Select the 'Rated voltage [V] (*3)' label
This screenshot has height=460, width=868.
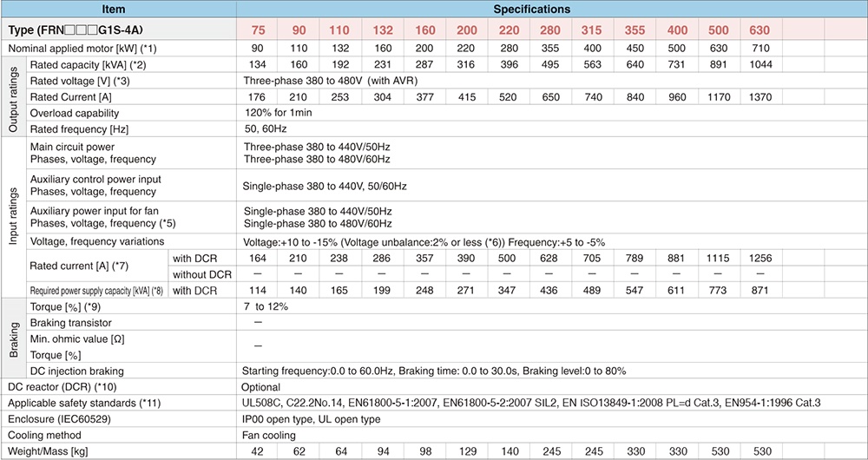click(80, 81)
